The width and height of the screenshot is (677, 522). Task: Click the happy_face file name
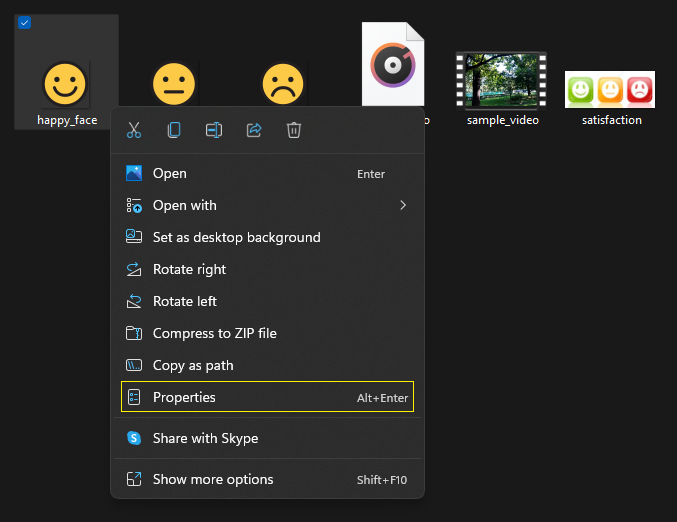point(67,120)
